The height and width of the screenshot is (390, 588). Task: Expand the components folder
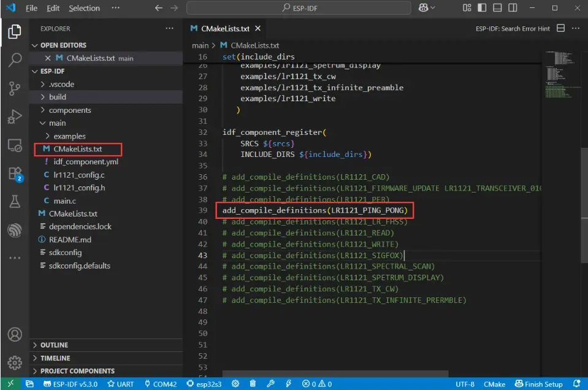(69, 110)
